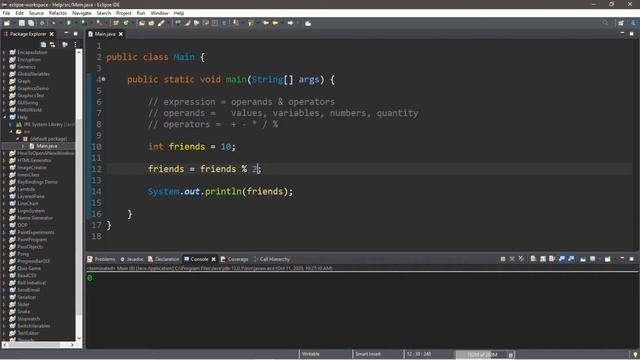Switch to the Javadoc tab
The height and width of the screenshot is (360, 640).
(132, 259)
